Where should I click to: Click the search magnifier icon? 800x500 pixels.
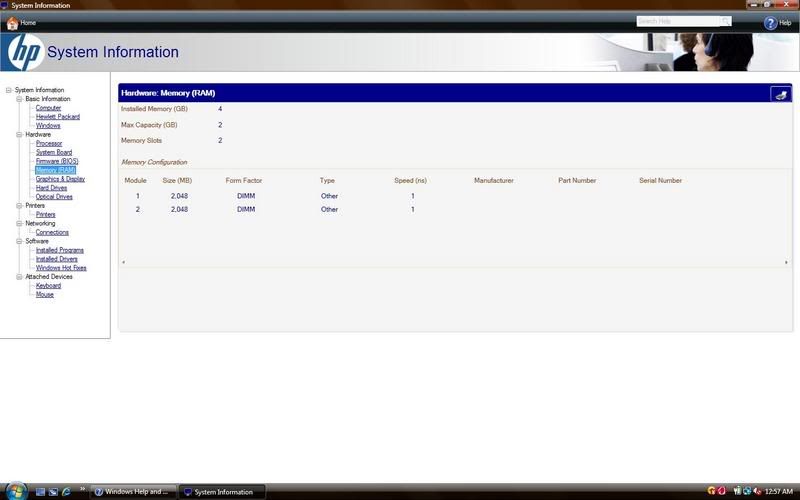tap(726, 21)
